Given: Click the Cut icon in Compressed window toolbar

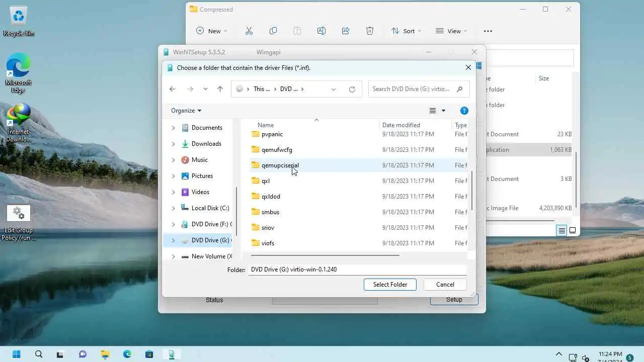Looking at the screenshot, I should (x=249, y=31).
